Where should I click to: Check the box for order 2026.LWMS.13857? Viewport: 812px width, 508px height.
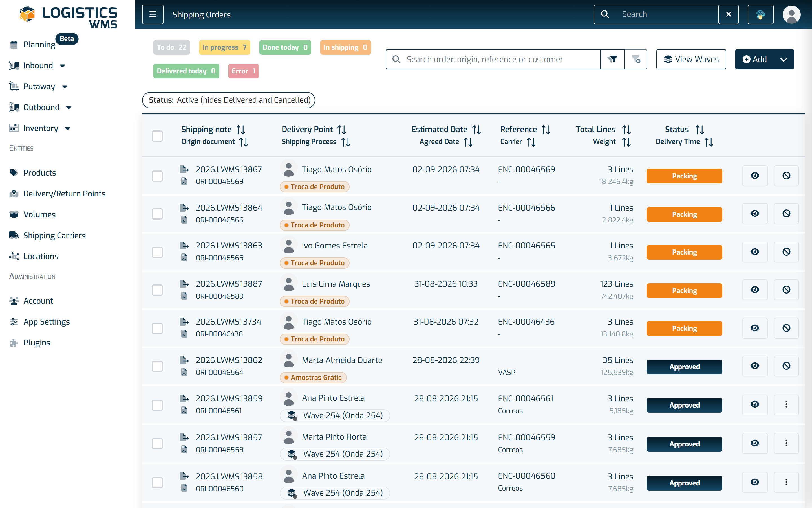click(157, 443)
